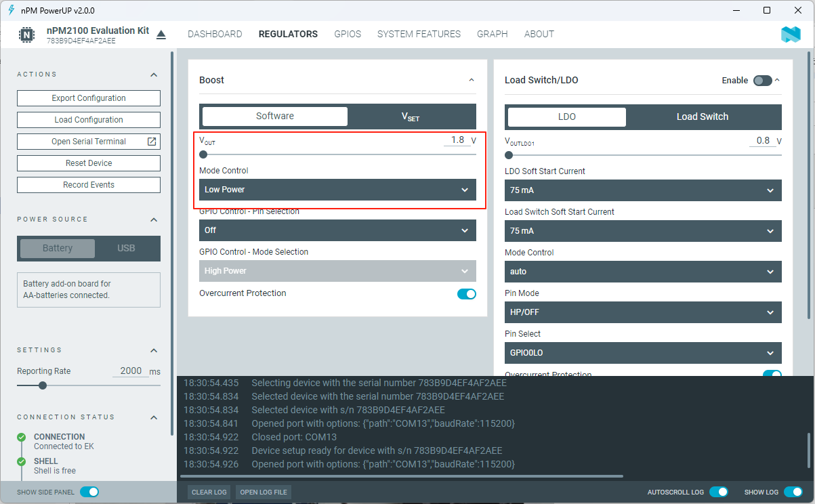Click log line 'Device setup ready for device'
The width and height of the screenshot is (815, 504).
(377, 450)
